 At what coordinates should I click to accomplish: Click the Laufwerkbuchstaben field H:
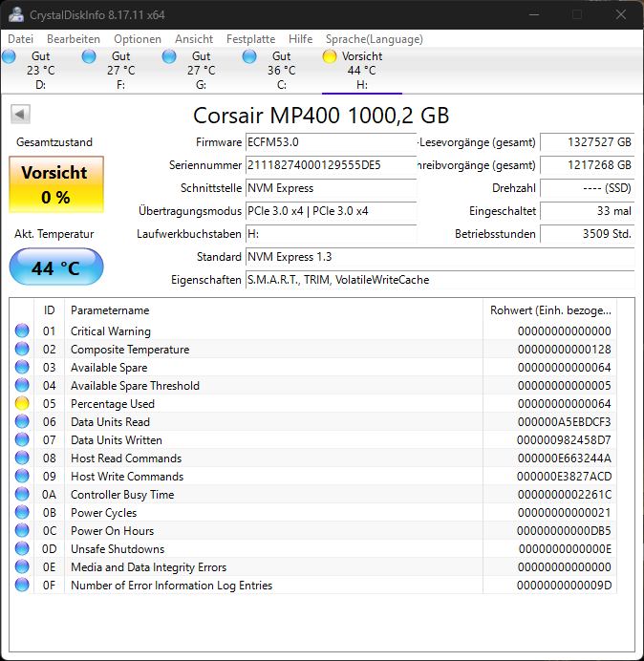(x=331, y=234)
